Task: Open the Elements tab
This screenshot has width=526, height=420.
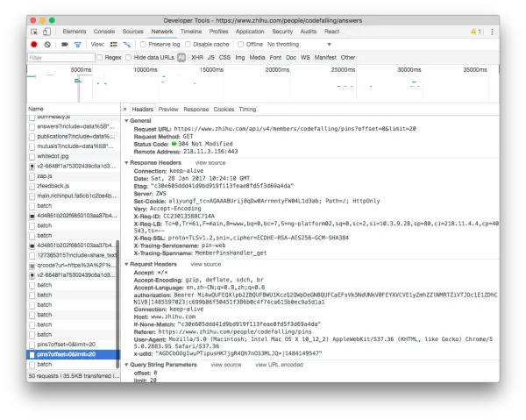Action: (x=75, y=32)
